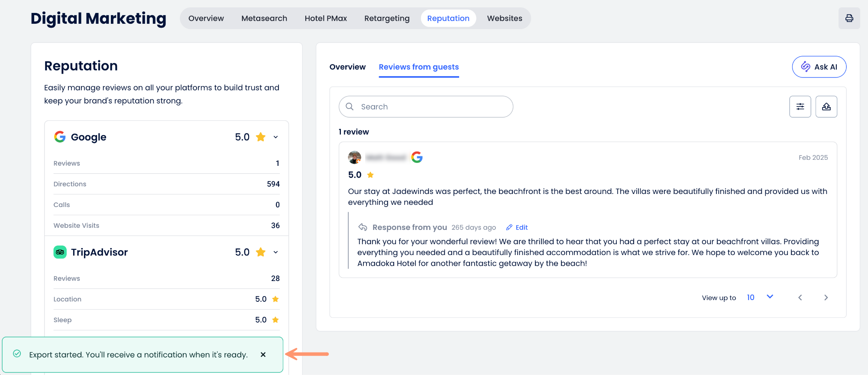This screenshot has width=868, height=375.
Task: Click the Google 5.0 rating value
Action: coord(242,137)
